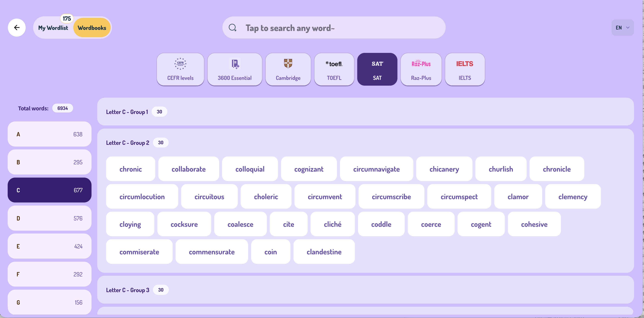Select letter D with 576 words
This screenshot has width=644, height=318.
[50, 218]
